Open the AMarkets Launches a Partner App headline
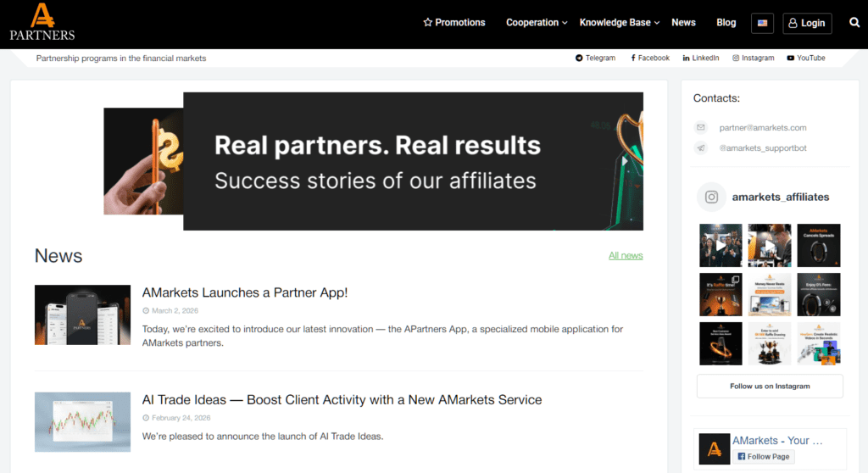 pos(245,292)
